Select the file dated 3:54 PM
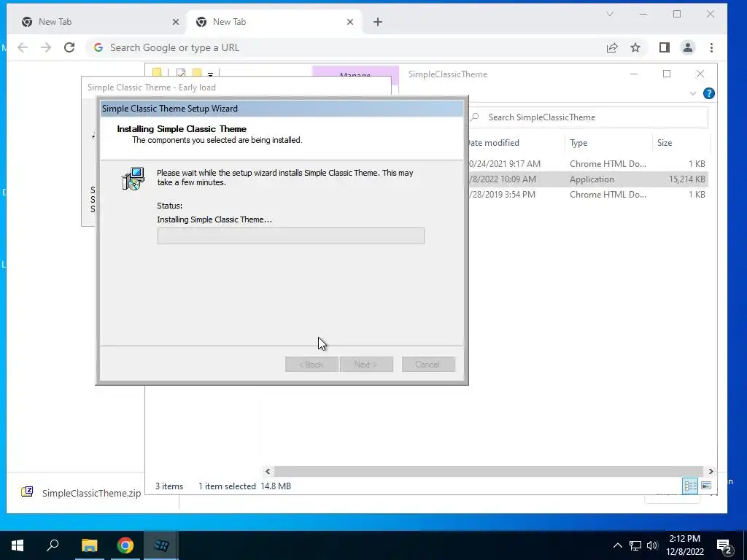The height and width of the screenshot is (560, 747). click(x=587, y=195)
